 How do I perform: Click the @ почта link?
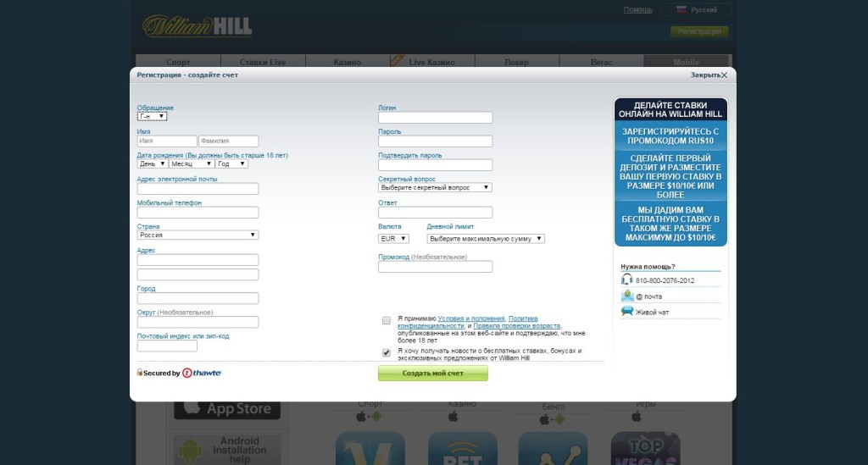pyautogui.click(x=648, y=296)
